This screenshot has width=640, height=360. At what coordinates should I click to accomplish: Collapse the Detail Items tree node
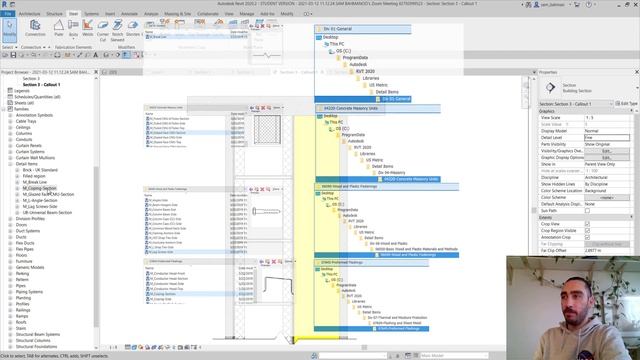point(10,164)
